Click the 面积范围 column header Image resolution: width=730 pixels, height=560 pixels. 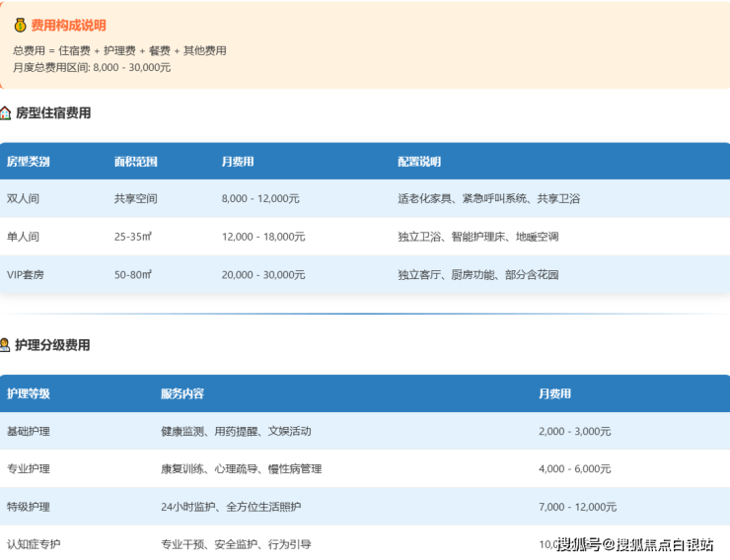135,162
